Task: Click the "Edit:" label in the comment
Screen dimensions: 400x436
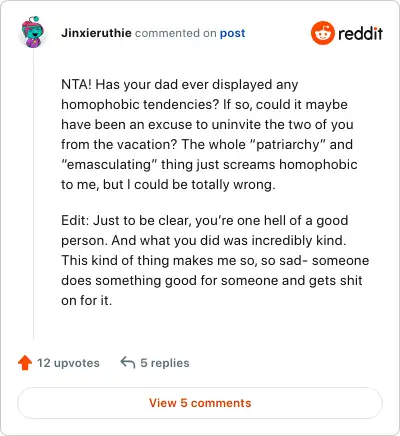Action: 75,220
